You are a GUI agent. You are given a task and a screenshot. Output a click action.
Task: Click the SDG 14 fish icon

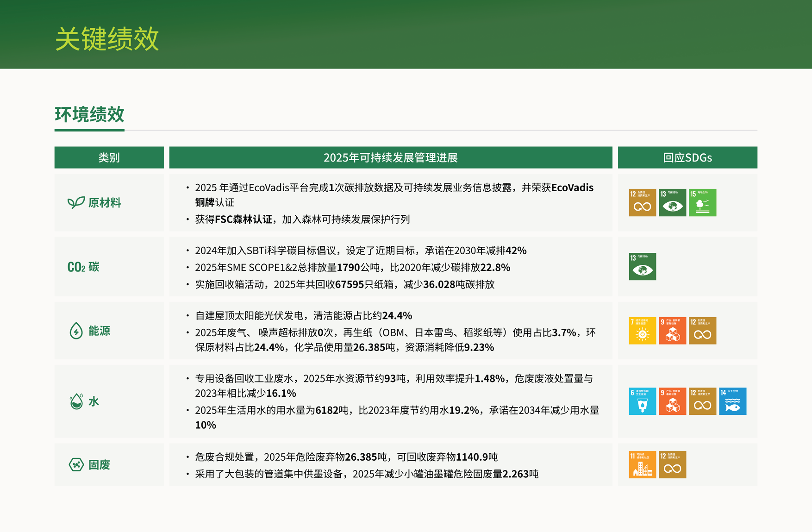click(732, 401)
